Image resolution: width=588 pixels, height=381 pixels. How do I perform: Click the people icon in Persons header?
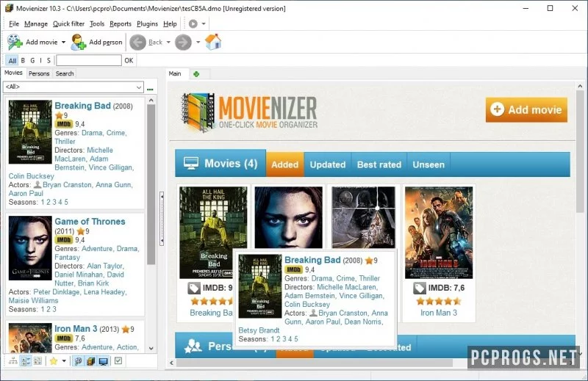(193, 346)
